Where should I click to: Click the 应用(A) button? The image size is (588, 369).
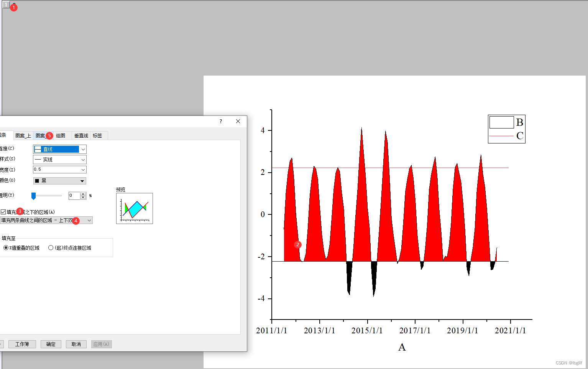102,344
